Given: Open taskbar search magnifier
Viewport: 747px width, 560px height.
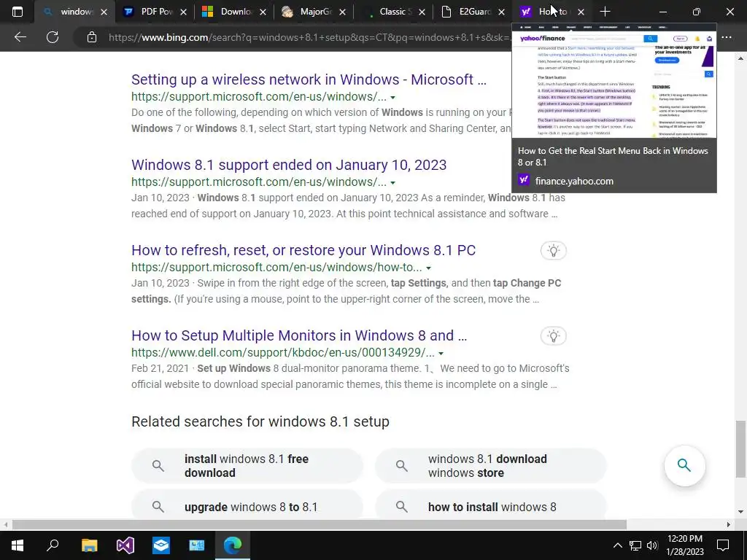Looking at the screenshot, I should click(x=53, y=545).
